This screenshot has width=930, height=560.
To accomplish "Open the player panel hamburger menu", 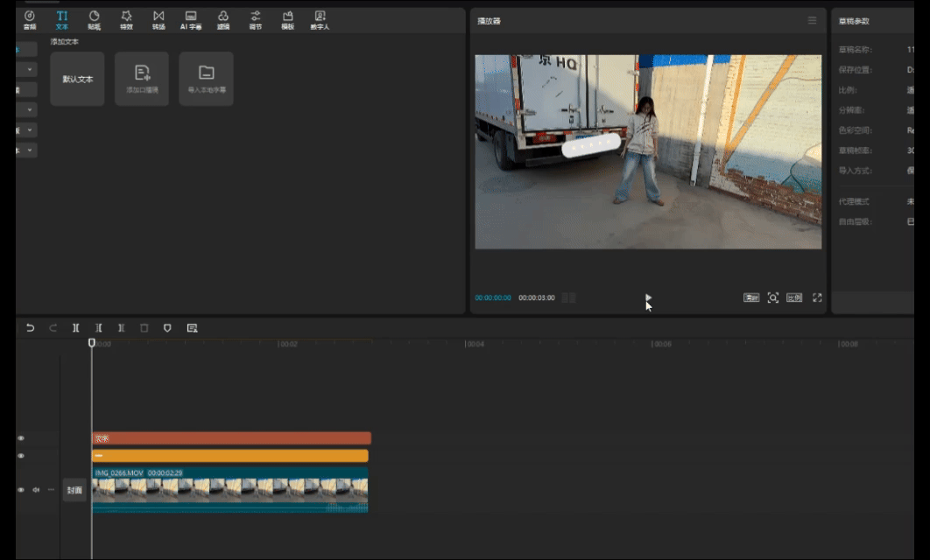I will pos(812,20).
